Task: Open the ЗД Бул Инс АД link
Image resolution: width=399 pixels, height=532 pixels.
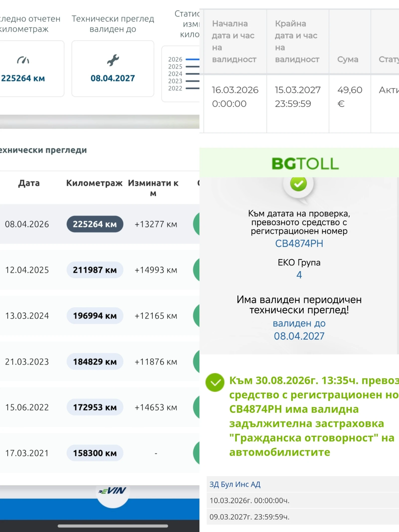Action: (x=235, y=484)
